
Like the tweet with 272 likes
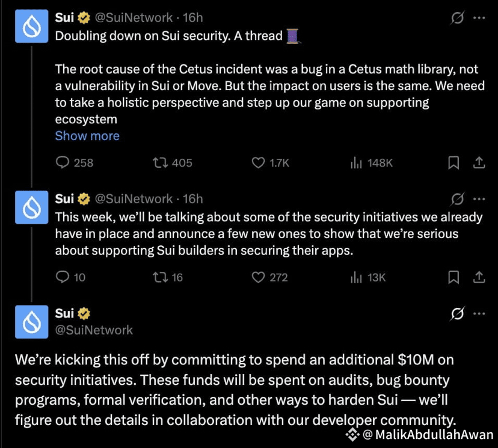tap(258, 277)
